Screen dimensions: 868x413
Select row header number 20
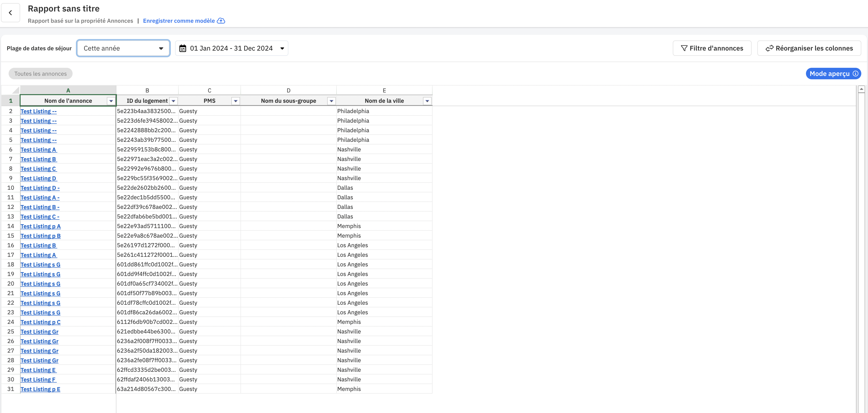pos(11,284)
